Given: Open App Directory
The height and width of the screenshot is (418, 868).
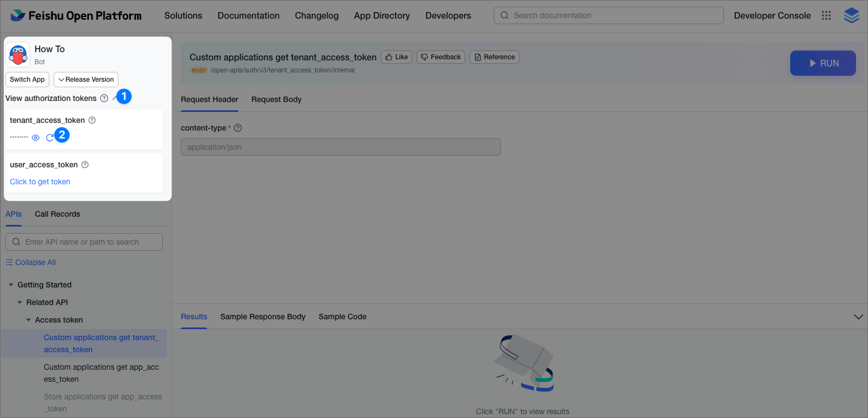Looking at the screenshot, I should tap(382, 15).
